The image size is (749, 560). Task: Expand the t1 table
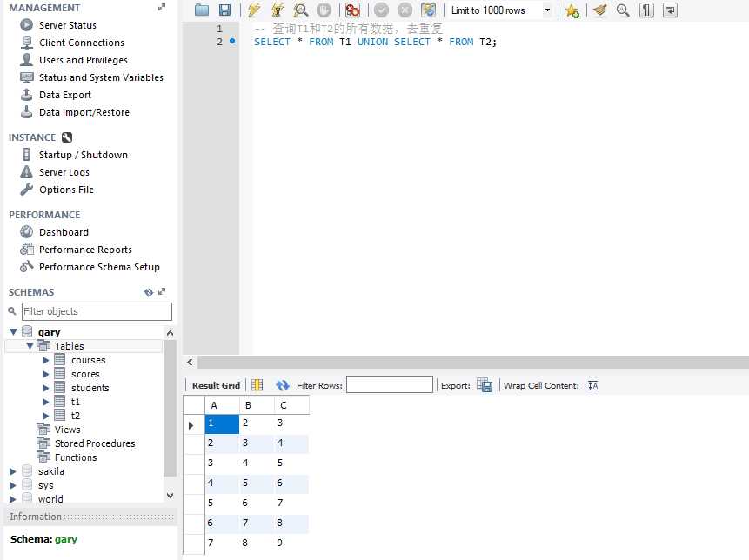pyautogui.click(x=46, y=402)
